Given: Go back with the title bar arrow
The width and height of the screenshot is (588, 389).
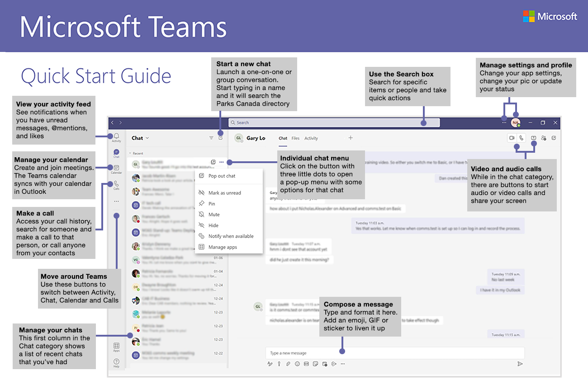Looking at the screenshot, I should tap(113, 122).
